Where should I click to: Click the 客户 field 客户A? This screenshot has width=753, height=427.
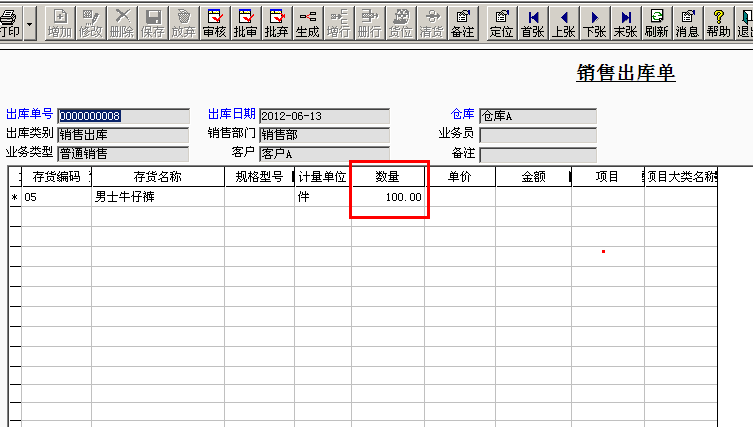(x=324, y=154)
